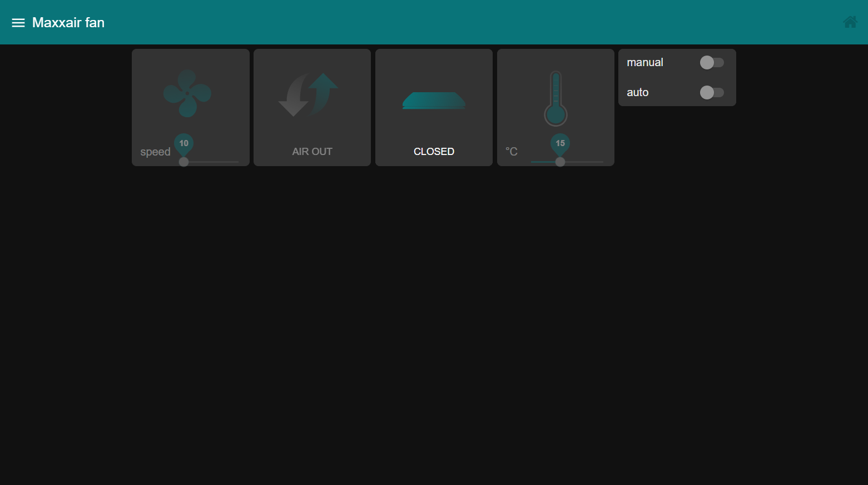The height and width of the screenshot is (485, 868).
Task: Click the vent lid icon
Action: (434, 101)
